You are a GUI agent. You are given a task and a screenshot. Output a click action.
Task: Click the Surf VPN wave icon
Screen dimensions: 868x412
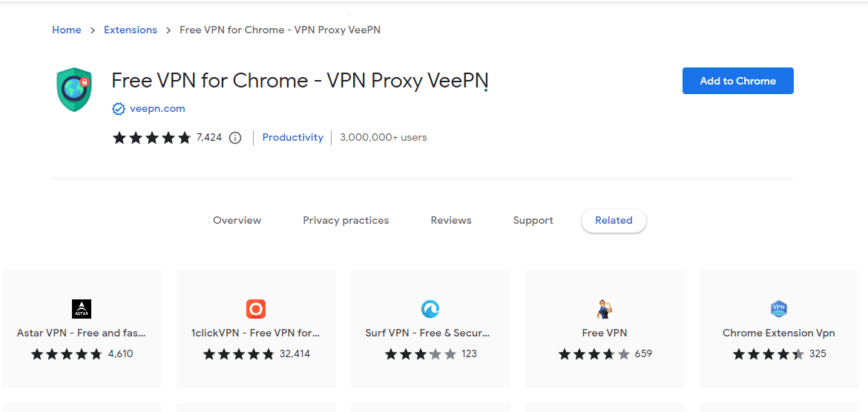(x=430, y=308)
